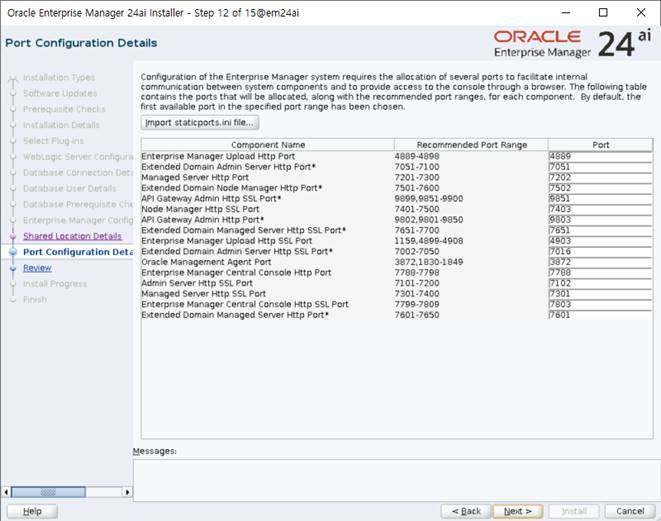Click the Import staticports.ini file button
The width and height of the screenshot is (661, 521).
(x=200, y=123)
